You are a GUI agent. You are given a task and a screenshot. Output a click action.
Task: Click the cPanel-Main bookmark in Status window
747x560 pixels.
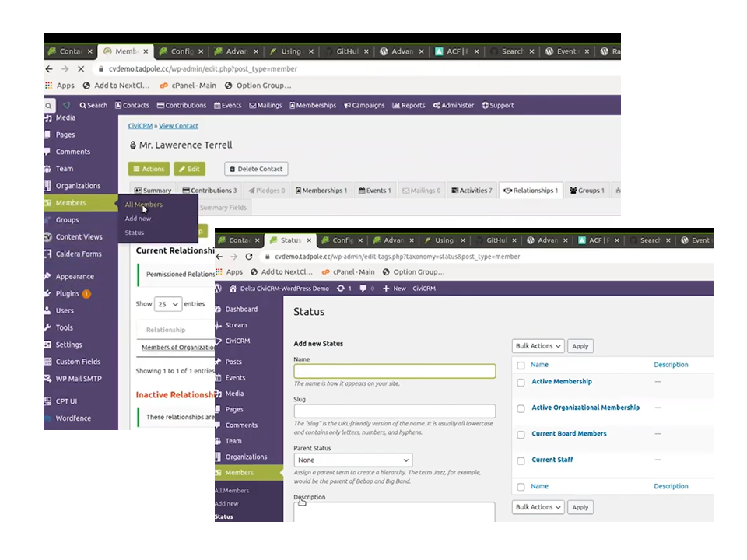349,272
